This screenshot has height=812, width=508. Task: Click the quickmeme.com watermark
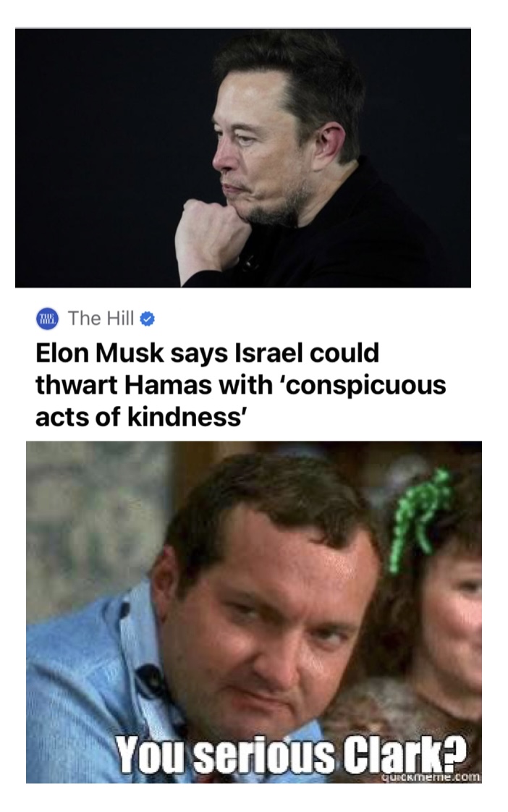pyautogui.click(x=431, y=777)
